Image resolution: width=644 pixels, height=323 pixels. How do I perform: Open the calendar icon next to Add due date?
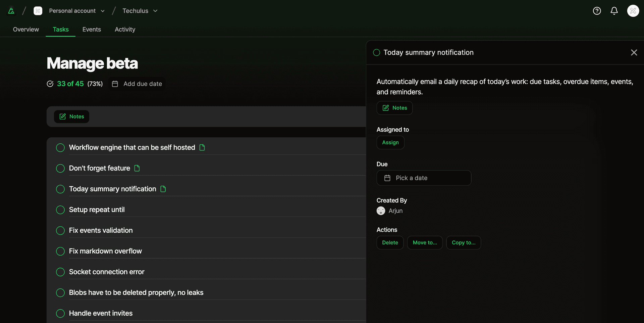pyautogui.click(x=115, y=84)
